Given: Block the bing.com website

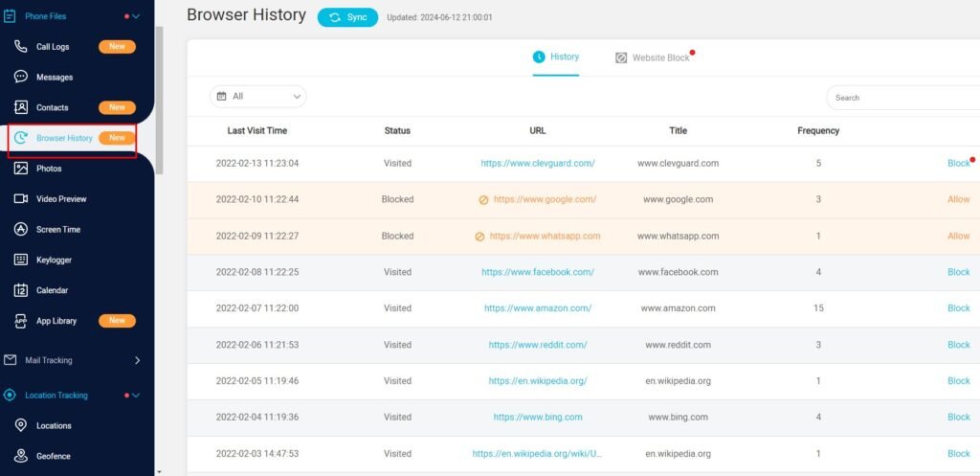Looking at the screenshot, I should pos(958,418).
